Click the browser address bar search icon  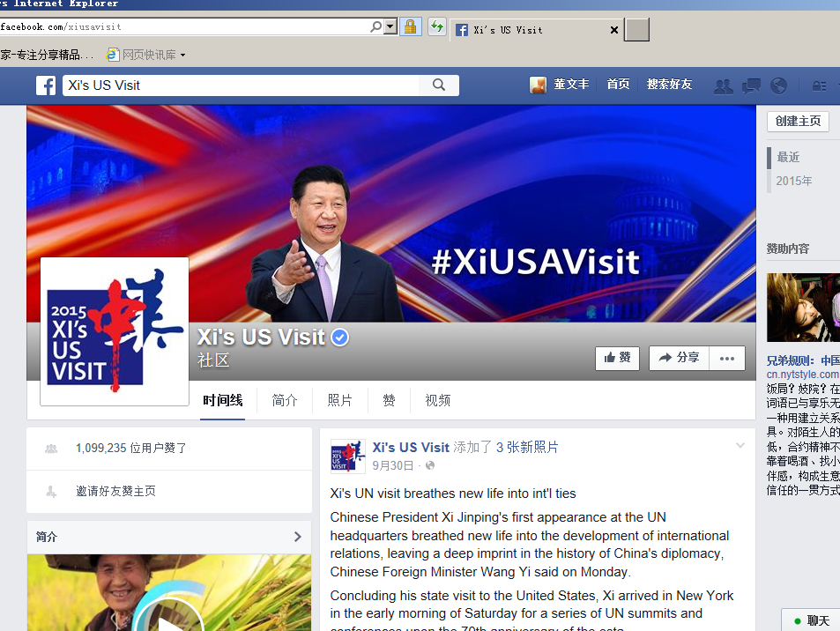(x=376, y=26)
